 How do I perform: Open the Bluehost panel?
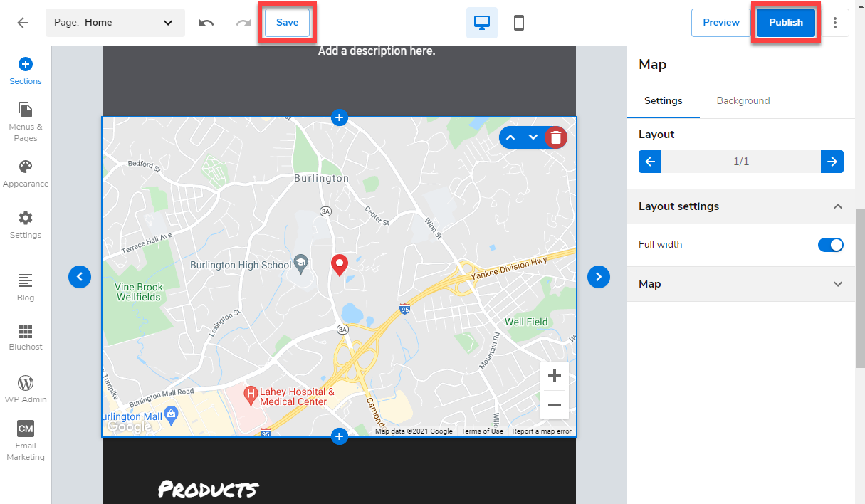[26, 337]
